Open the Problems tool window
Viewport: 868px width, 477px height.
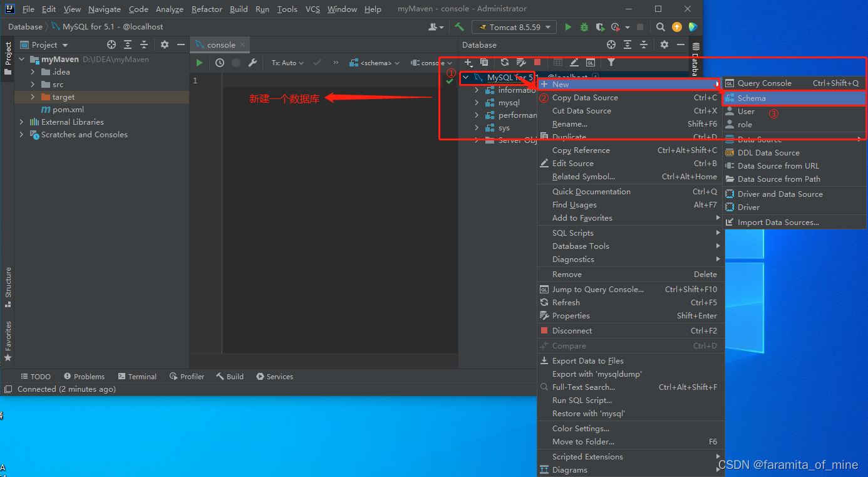tap(83, 377)
